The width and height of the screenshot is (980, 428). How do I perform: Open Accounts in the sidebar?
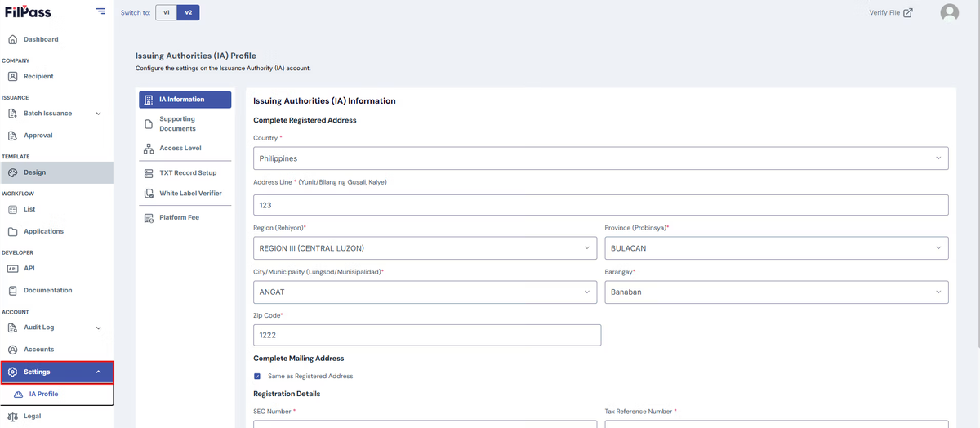pos(56,350)
